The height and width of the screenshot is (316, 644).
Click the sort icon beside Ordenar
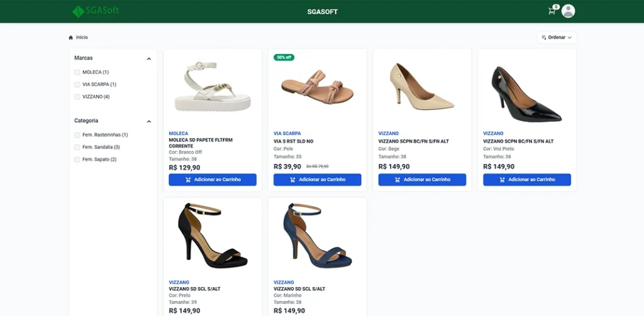coord(544,37)
